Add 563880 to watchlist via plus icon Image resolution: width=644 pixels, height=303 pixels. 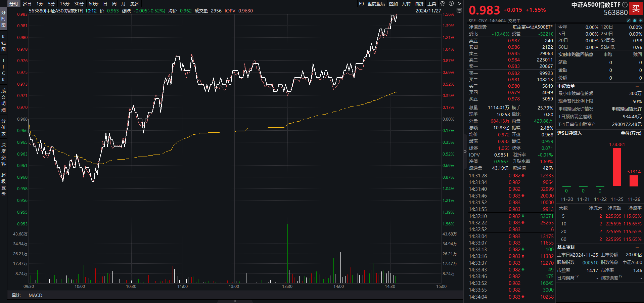[x=641, y=20]
